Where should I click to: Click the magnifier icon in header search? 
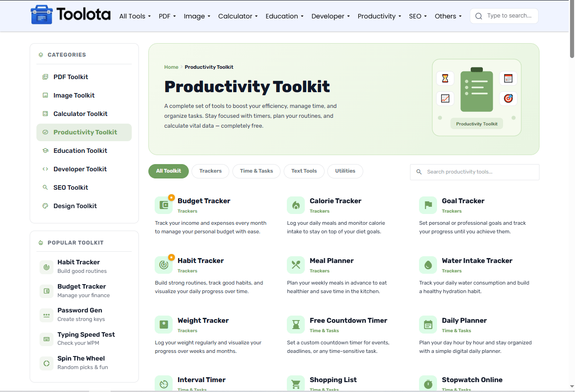[479, 16]
